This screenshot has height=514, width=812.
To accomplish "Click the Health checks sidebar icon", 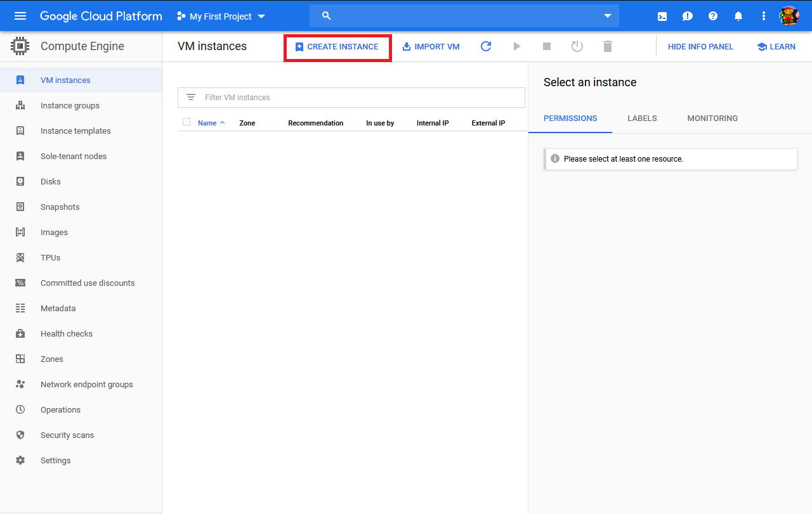I will [20, 333].
